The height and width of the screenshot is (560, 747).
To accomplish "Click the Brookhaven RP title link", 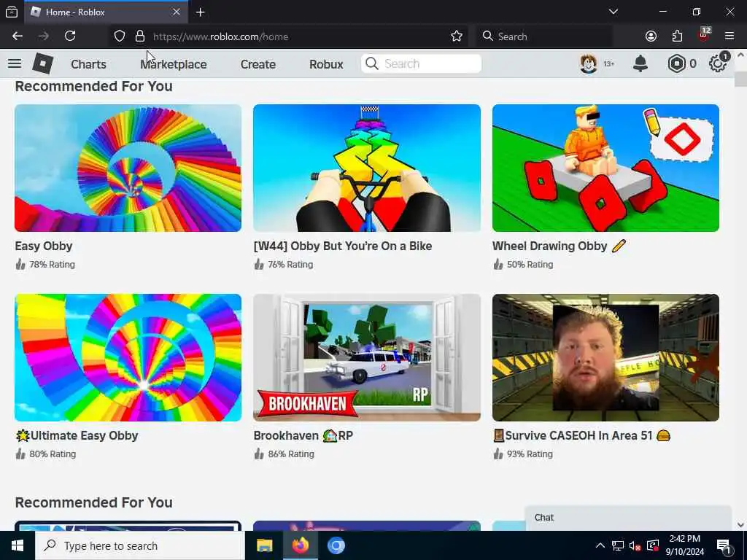I will coord(303,436).
